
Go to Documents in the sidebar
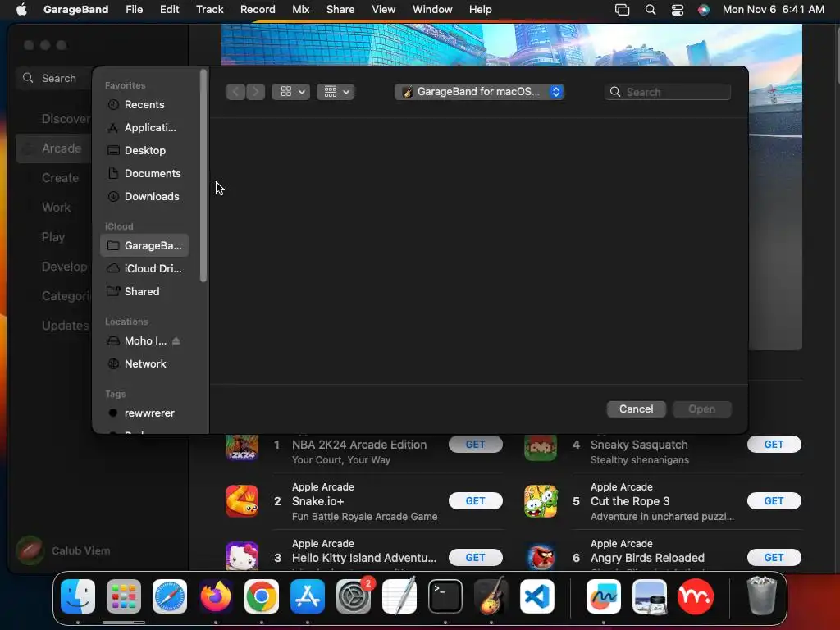144,174
